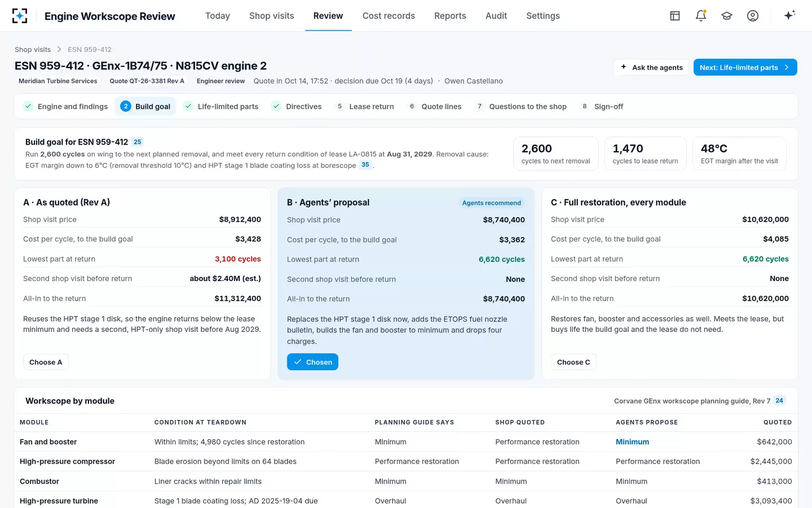Click the breadcrumb chevron after Shop visits
812x508 pixels.
(59, 50)
